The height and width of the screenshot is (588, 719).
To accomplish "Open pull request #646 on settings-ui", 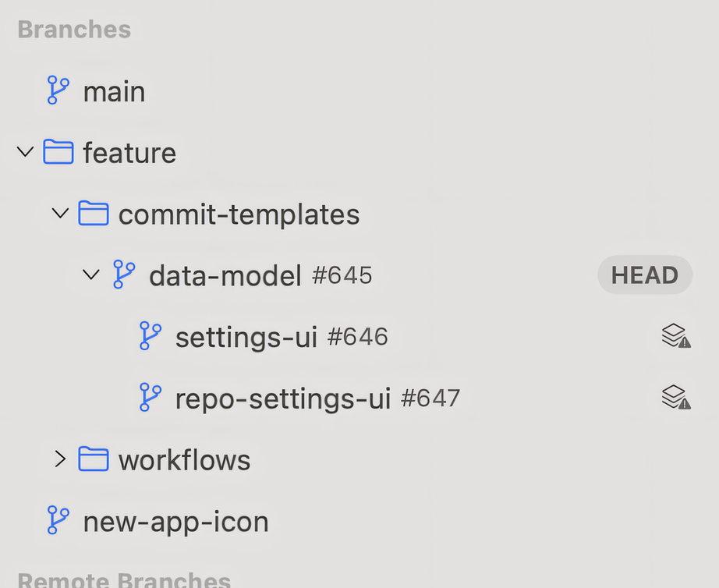I will [357, 337].
